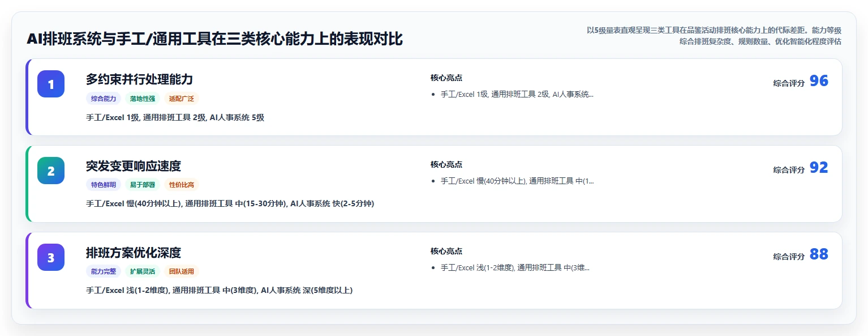The height and width of the screenshot is (336, 868).
Task: Click the truncated bullet 手工/Excel 浅(1-2维度)
Action: [515, 268]
